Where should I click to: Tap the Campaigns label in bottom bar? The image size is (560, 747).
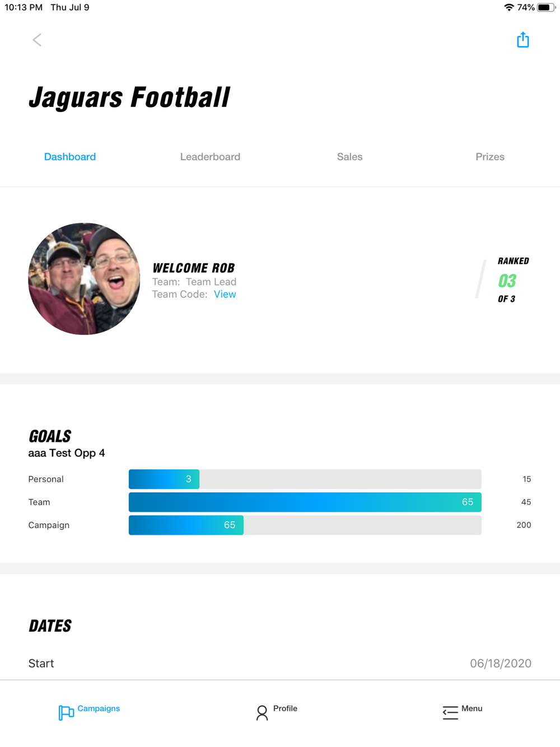[99, 708]
